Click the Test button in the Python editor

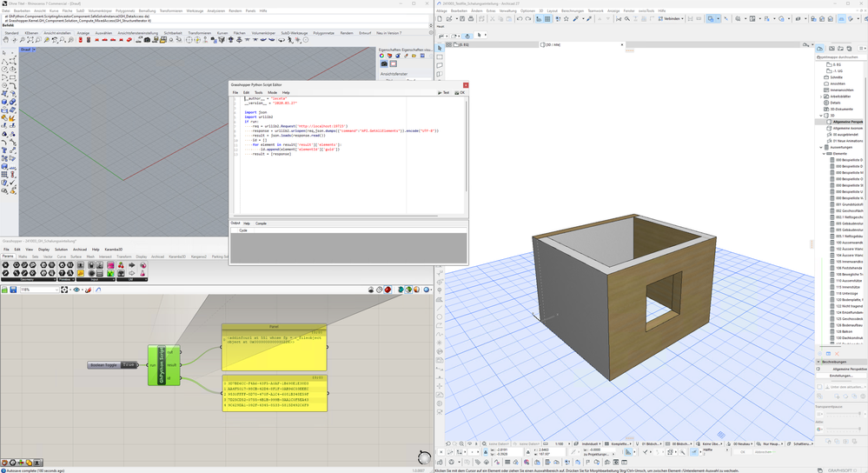tap(444, 92)
